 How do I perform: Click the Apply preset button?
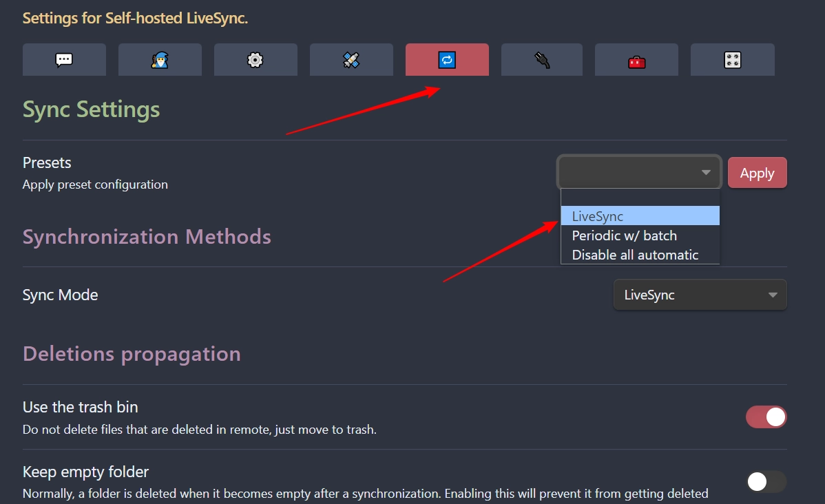click(757, 173)
